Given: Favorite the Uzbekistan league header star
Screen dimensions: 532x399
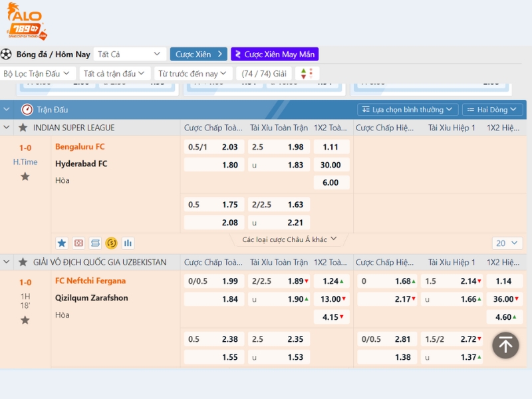Looking at the screenshot, I should coord(23,262).
